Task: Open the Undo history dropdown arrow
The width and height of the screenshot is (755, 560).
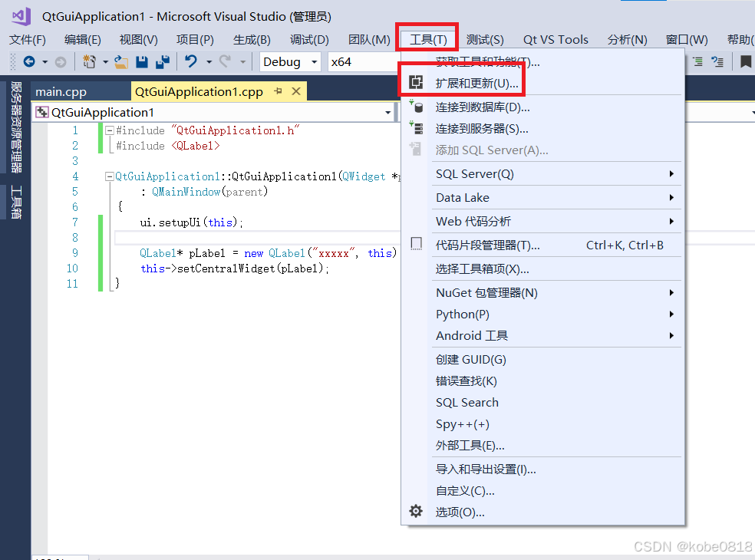Action: coord(209,62)
